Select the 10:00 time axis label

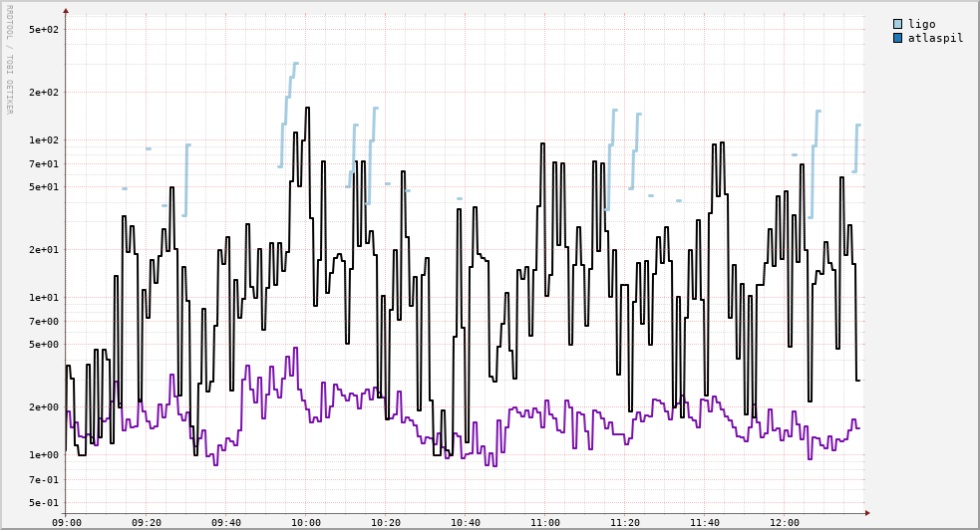tap(306, 522)
